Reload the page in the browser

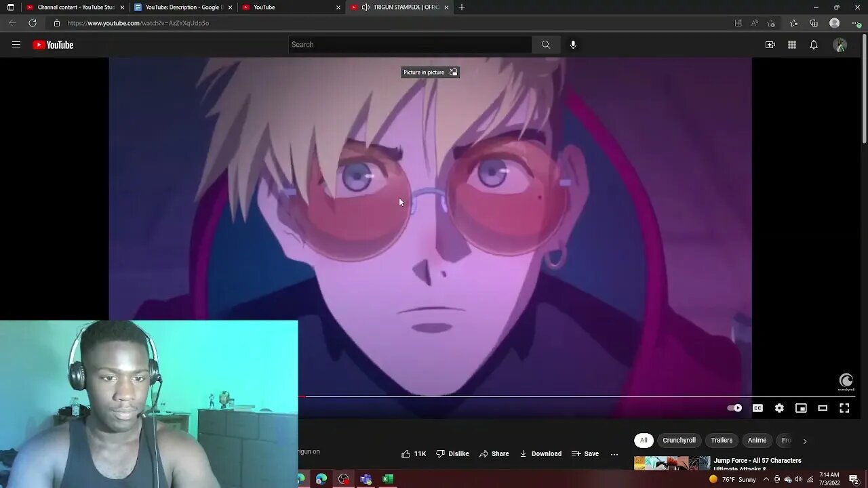coord(33,23)
